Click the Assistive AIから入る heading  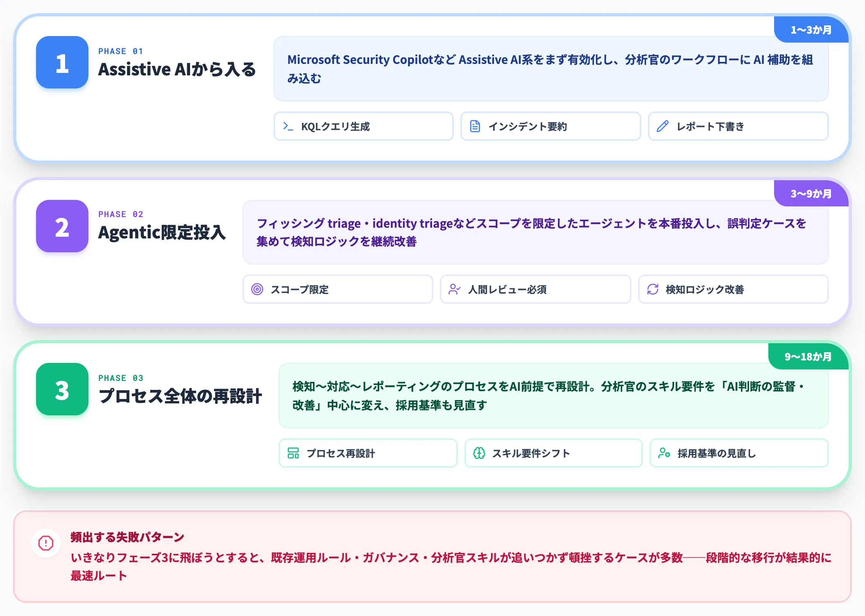tap(177, 69)
